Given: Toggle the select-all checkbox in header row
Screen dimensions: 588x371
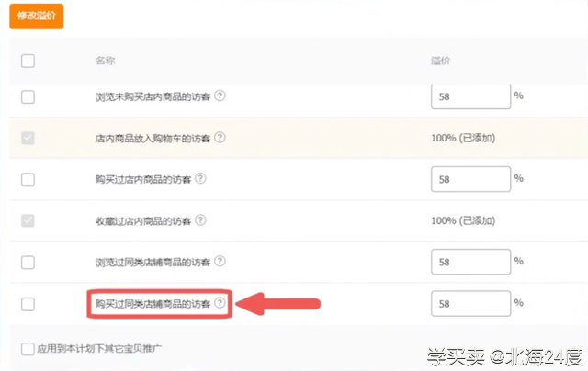Looking at the screenshot, I should 28,61.
